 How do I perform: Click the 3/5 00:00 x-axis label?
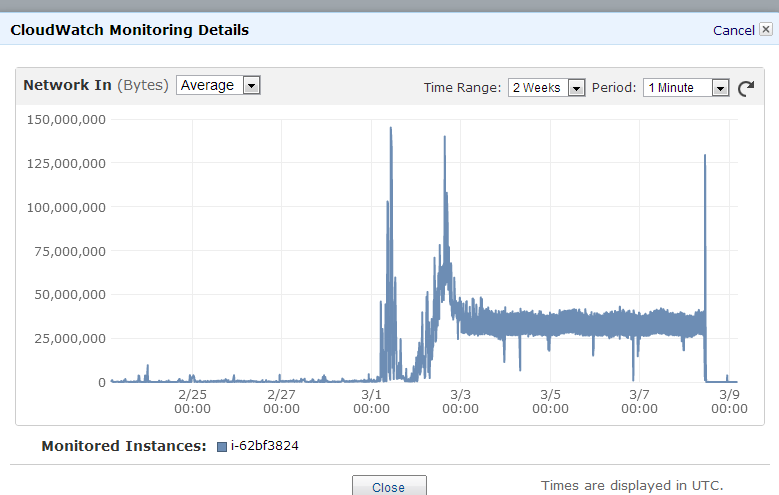coord(550,401)
